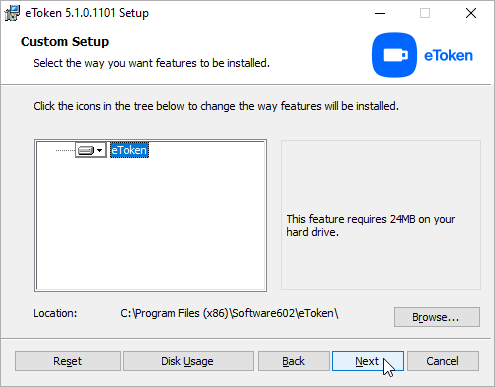Click the blue eToken USB logo
The image size is (495, 387).
pyautogui.click(x=394, y=55)
